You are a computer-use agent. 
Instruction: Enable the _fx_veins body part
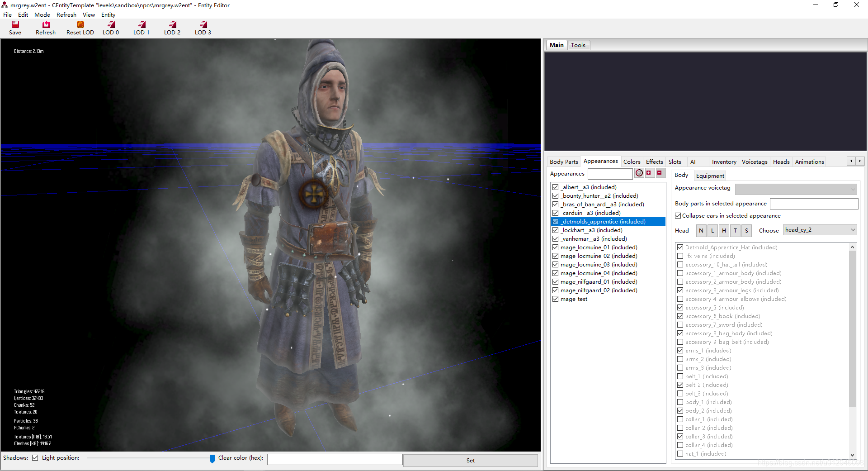click(680, 256)
